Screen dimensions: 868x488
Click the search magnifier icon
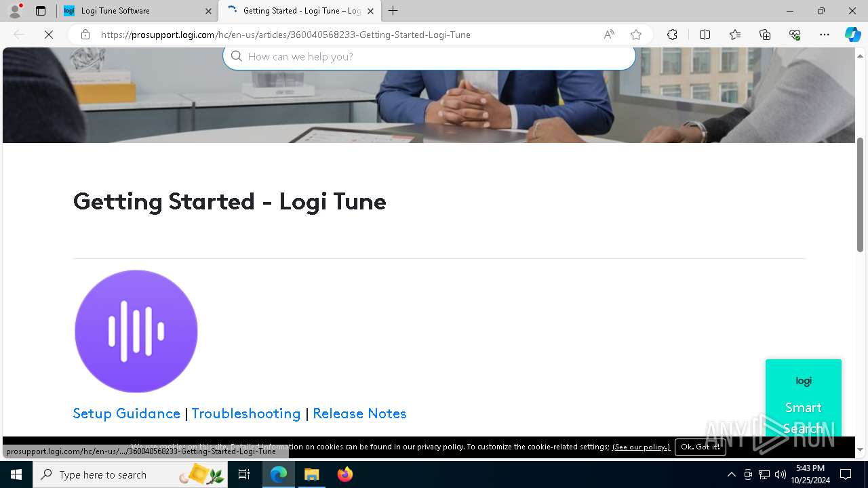tap(237, 56)
